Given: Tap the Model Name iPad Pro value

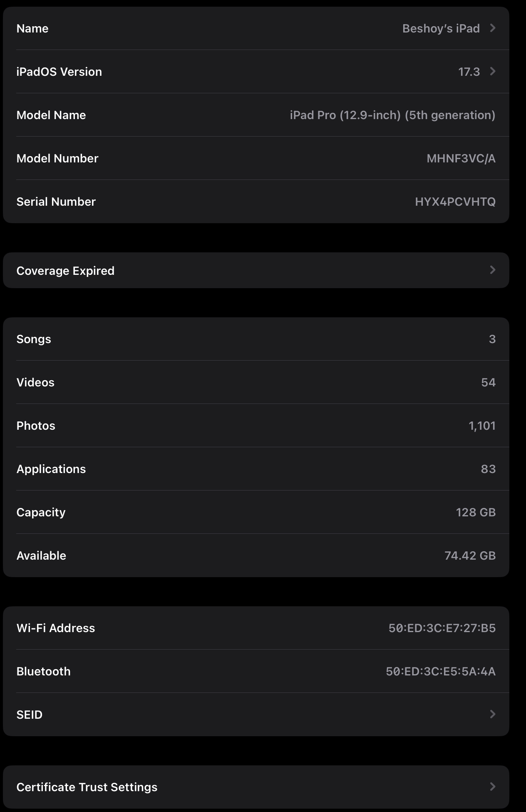Looking at the screenshot, I should (x=392, y=115).
